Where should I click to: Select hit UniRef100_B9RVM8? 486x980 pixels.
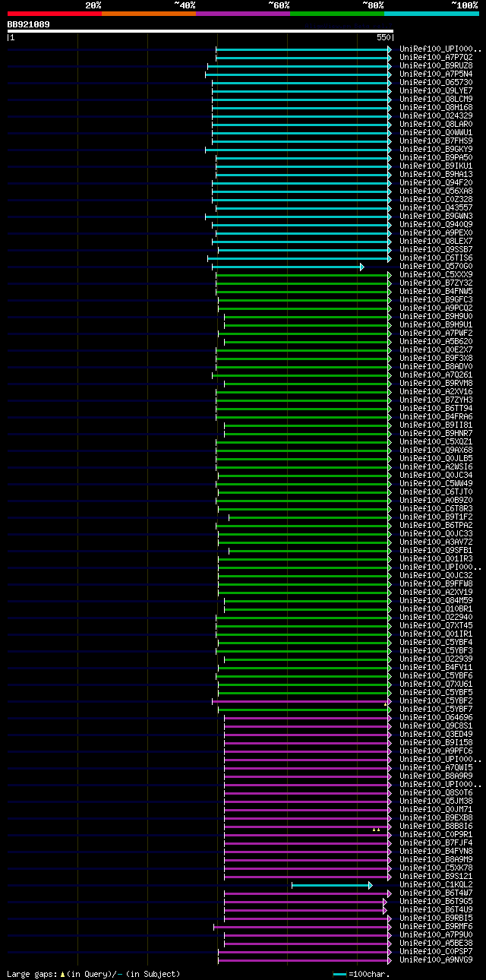click(x=436, y=383)
